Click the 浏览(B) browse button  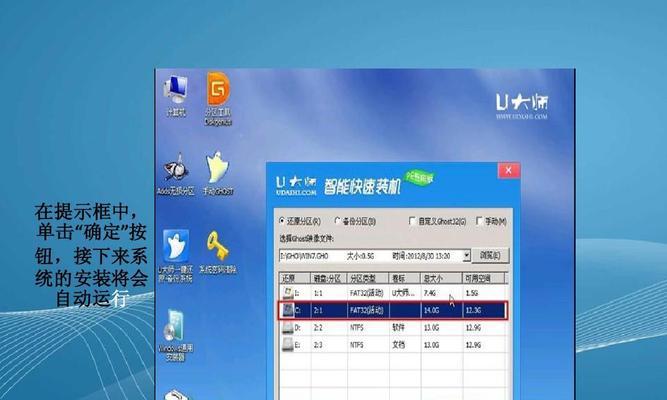click(x=490, y=255)
